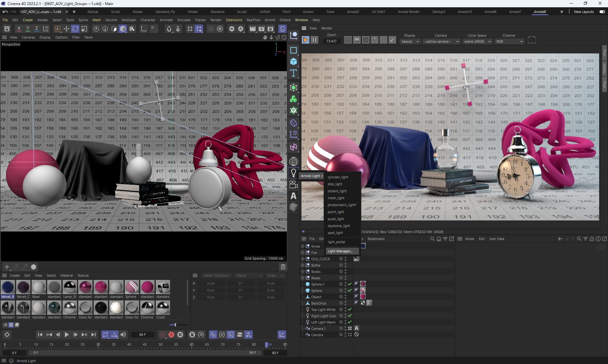The height and width of the screenshot is (364, 608).
Task: Select the Chrome material thumbnail
Action: [x=70, y=308]
